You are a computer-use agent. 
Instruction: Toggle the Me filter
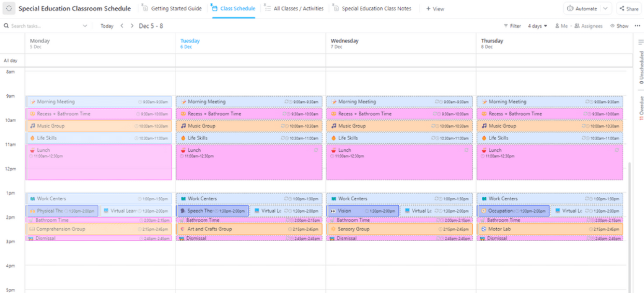tap(561, 26)
